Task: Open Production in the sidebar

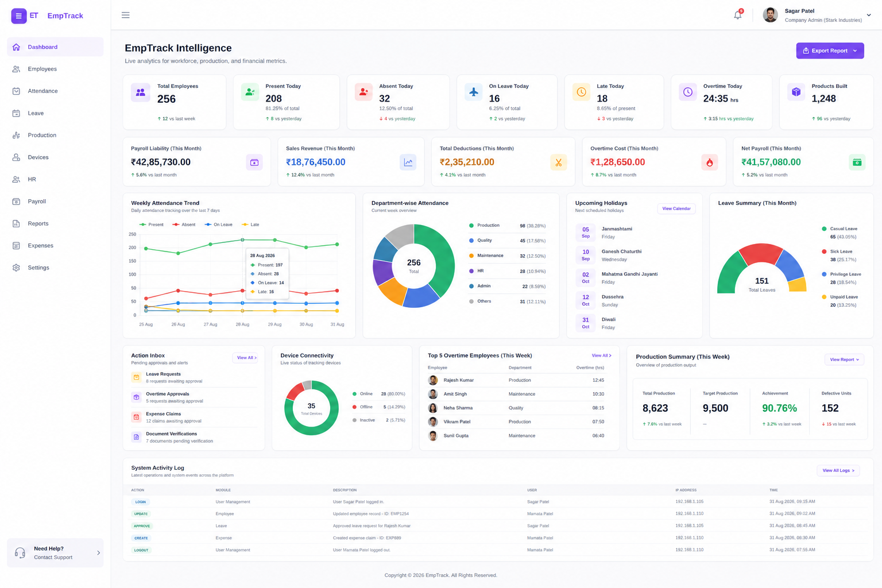Action: [x=55, y=135]
